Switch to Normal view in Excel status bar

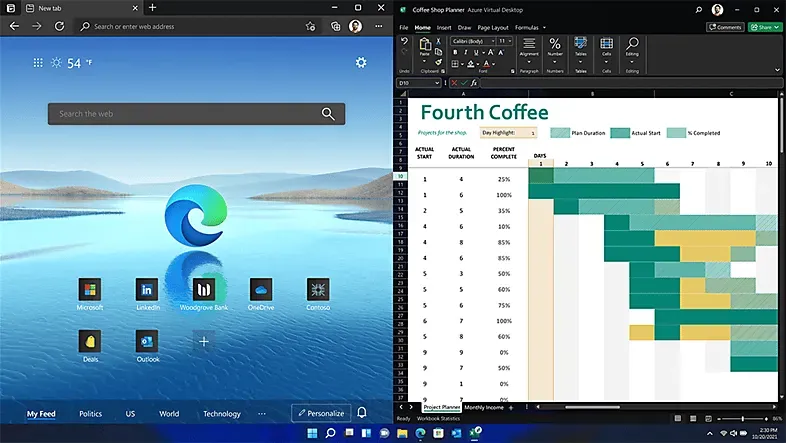click(x=678, y=418)
